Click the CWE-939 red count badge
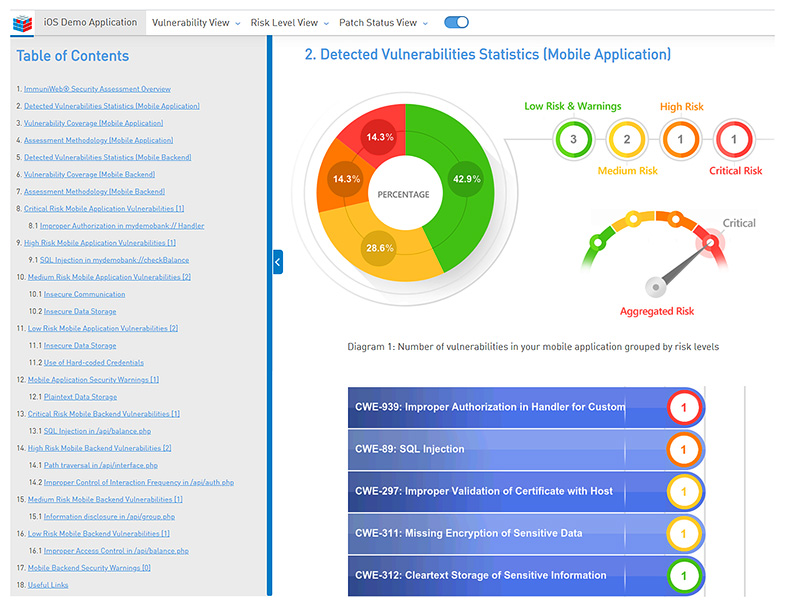 (x=684, y=408)
